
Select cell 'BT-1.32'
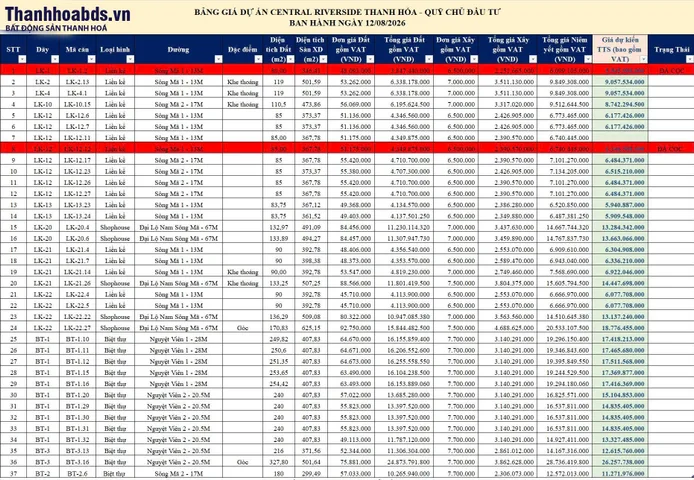77,440
